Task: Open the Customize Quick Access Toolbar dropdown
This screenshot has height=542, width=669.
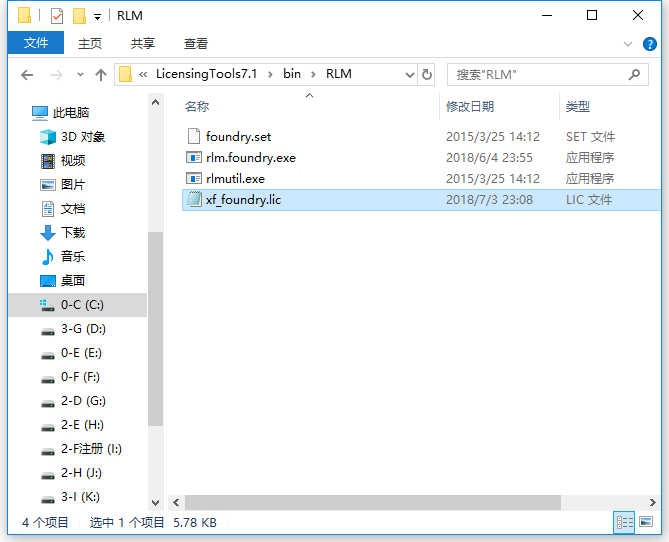Action: 98,17
